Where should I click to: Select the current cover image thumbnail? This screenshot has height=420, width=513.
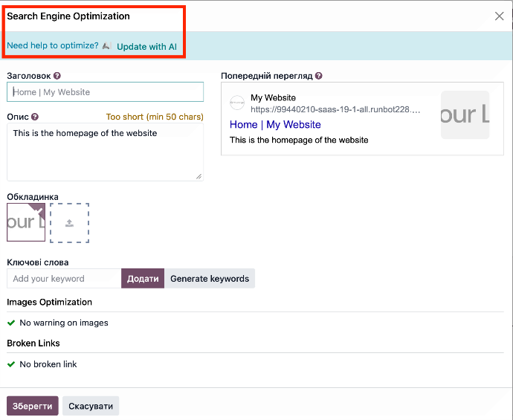pyautogui.click(x=26, y=222)
